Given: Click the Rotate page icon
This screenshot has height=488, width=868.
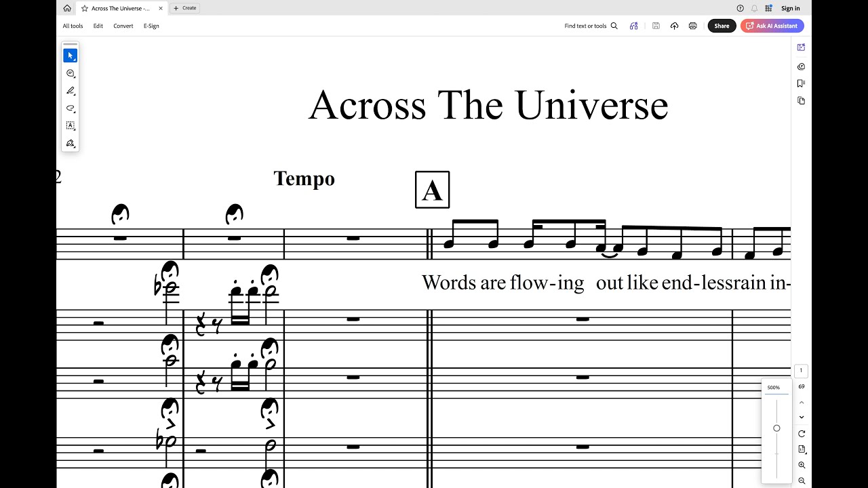Looking at the screenshot, I should 802,434.
